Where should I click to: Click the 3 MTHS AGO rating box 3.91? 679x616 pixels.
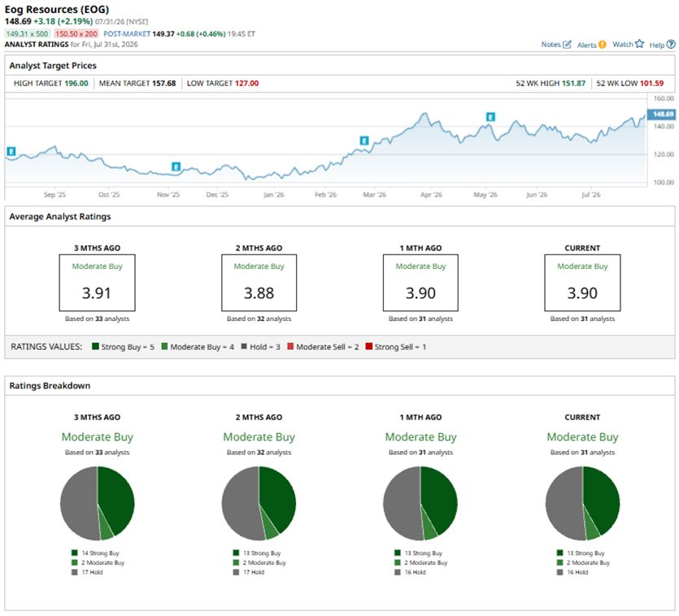(x=97, y=283)
